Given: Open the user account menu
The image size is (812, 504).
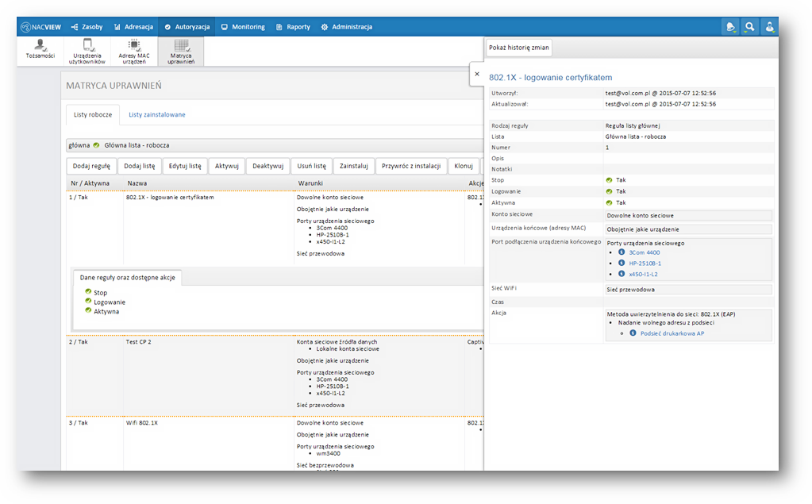Looking at the screenshot, I should point(770,27).
